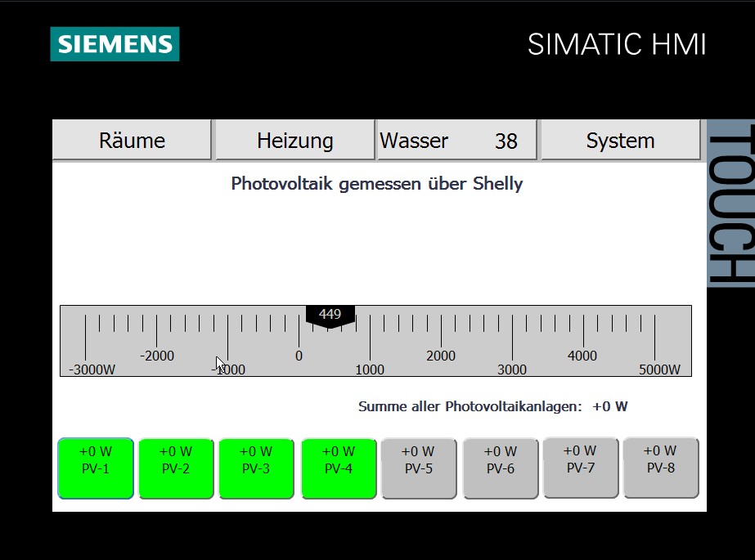Click the SIMATIC HMI title text
Viewport: 755px width, 560px height.
617,44
